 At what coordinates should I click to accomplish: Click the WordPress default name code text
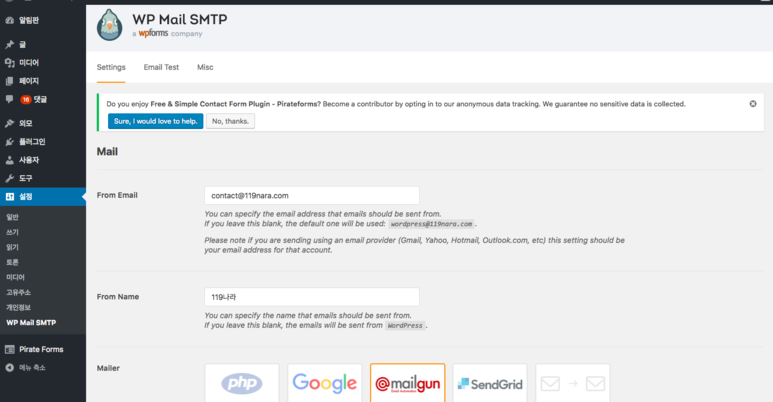pyautogui.click(x=405, y=326)
